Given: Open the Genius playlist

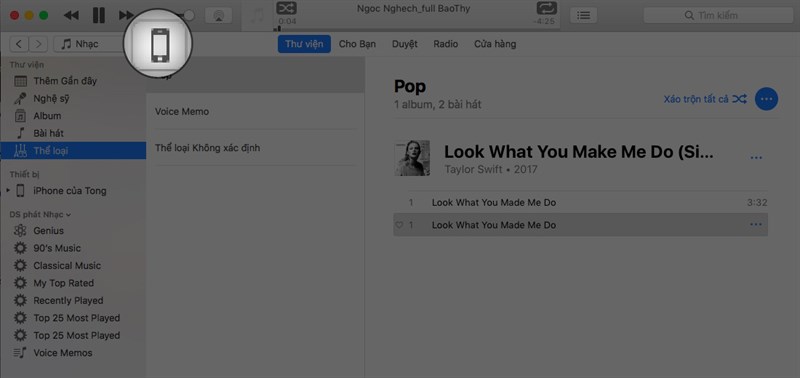Looking at the screenshot, I should tap(73, 231).
